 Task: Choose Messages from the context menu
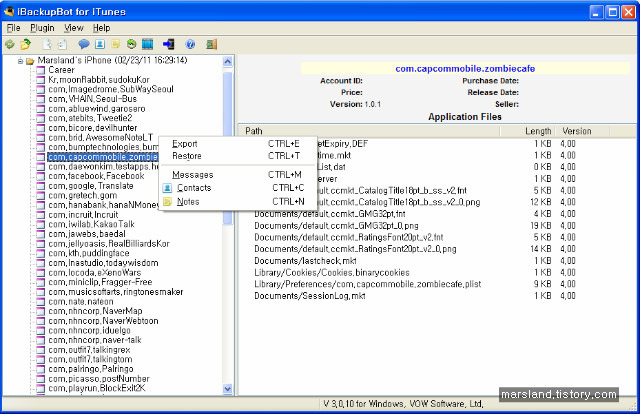coord(236,175)
